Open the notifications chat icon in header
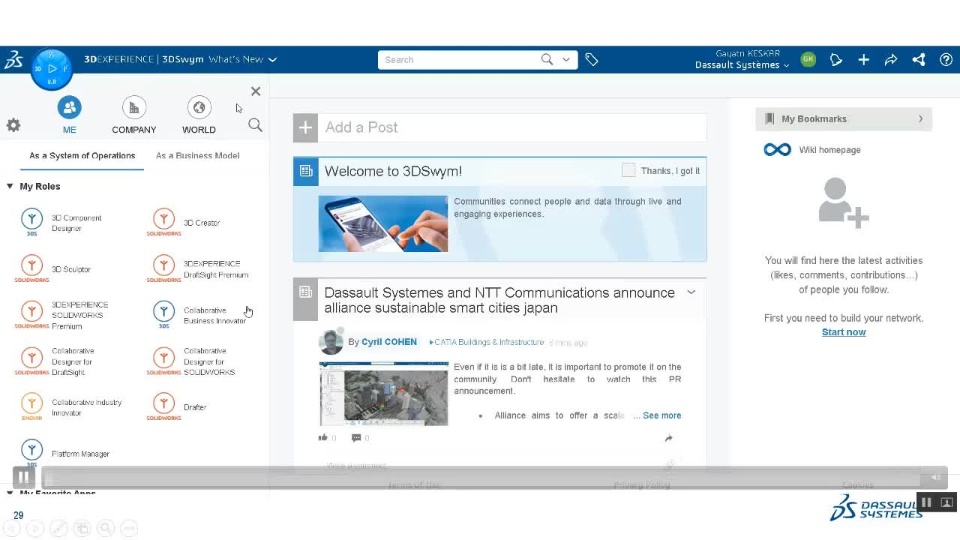 (x=836, y=59)
